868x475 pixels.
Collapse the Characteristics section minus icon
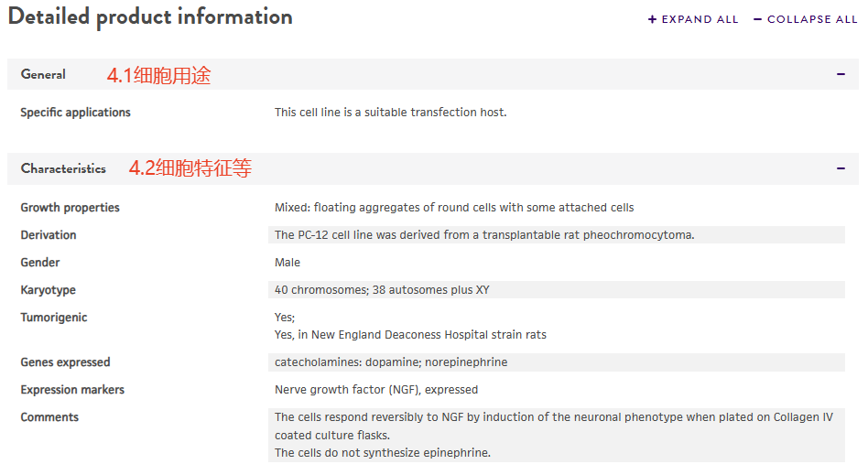click(x=841, y=168)
